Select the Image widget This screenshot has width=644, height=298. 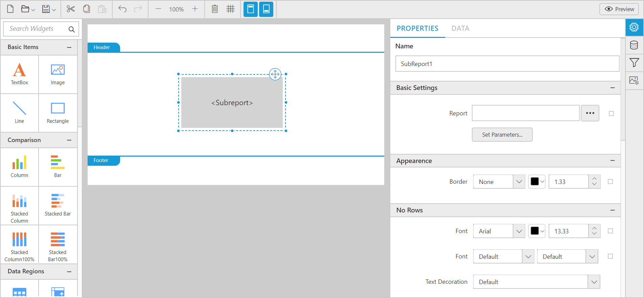click(58, 74)
